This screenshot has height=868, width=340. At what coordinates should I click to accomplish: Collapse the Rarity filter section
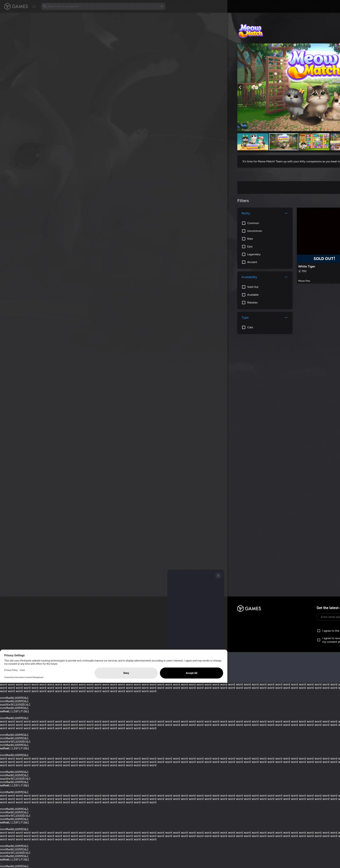pos(286,213)
